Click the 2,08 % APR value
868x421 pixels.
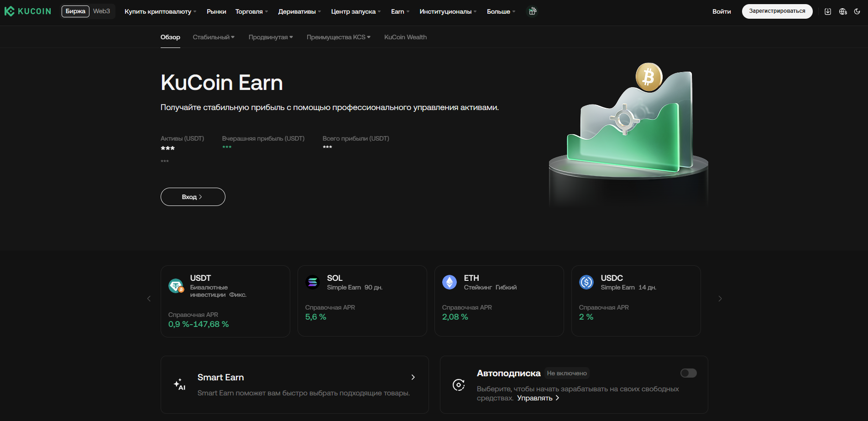tap(455, 317)
